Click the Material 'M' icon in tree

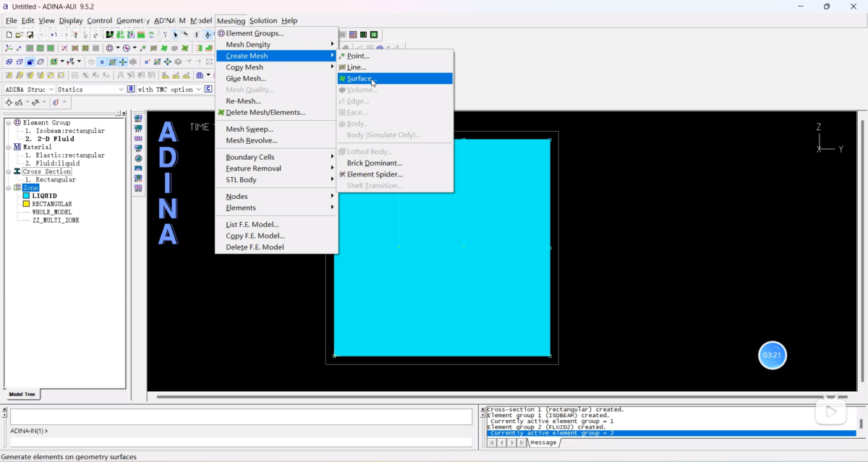[17, 147]
